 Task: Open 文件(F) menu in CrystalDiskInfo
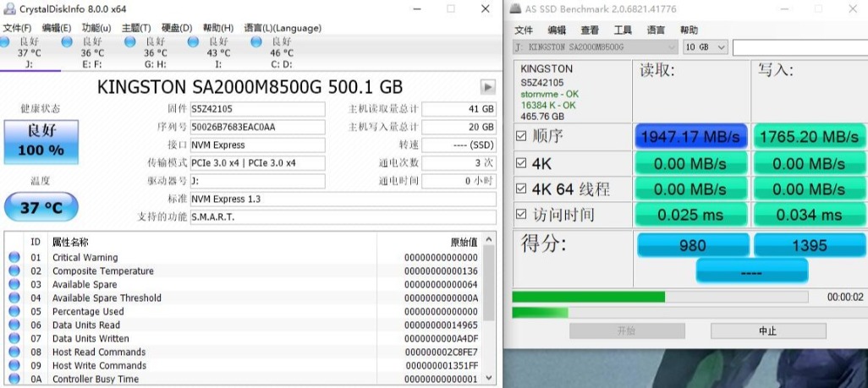[17, 28]
